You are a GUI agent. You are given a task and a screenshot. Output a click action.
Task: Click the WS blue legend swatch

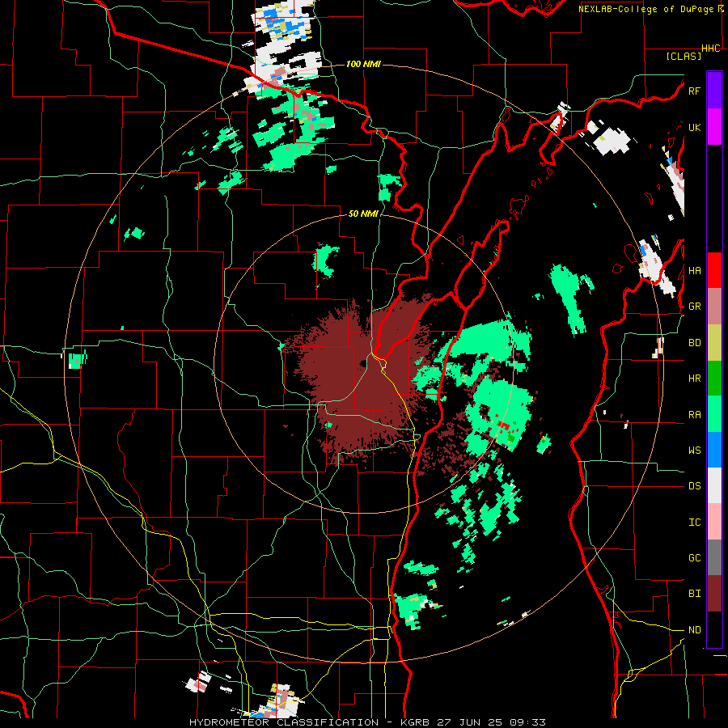coord(714,450)
